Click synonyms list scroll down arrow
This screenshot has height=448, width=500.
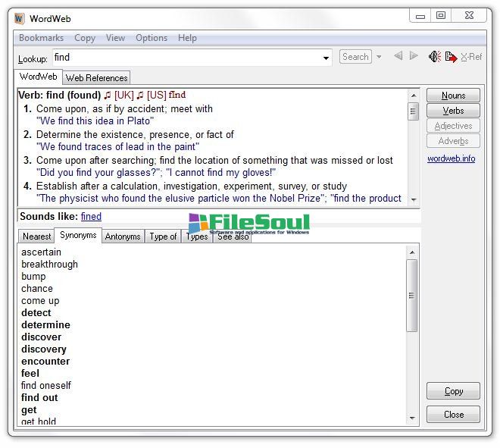(412, 418)
